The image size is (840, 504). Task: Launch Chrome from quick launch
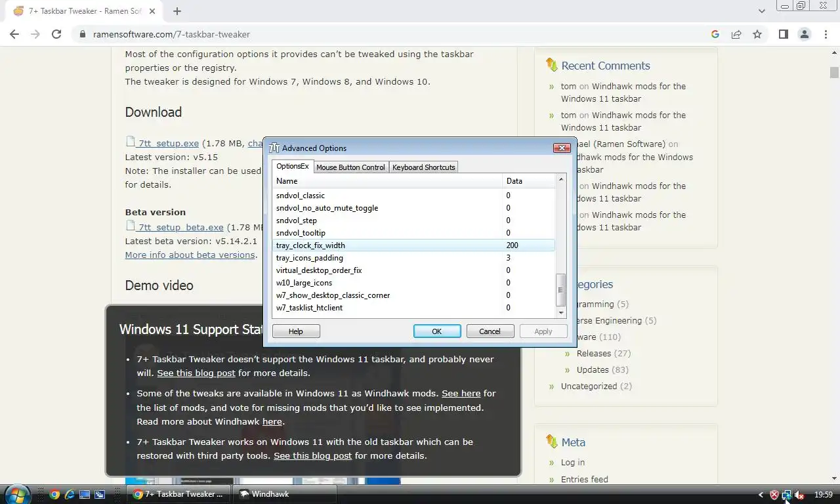(55, 494)
